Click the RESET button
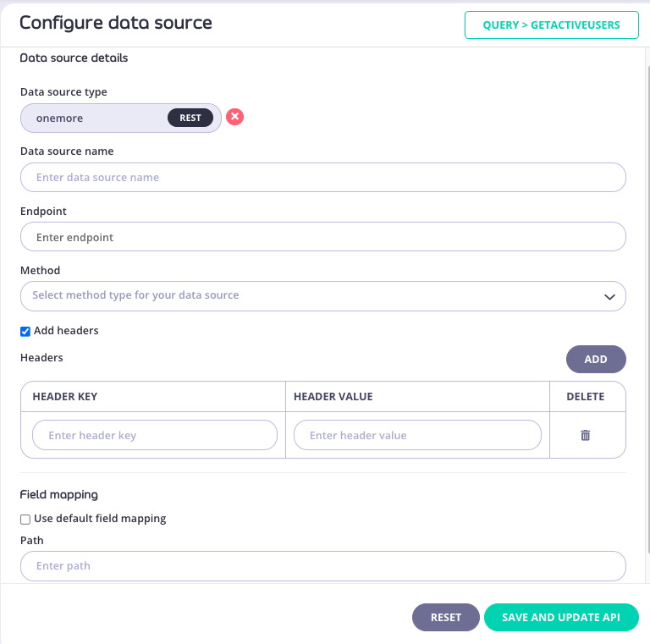Image resolution: width=650 pixels, height=644 pixels. click(445, 618)
